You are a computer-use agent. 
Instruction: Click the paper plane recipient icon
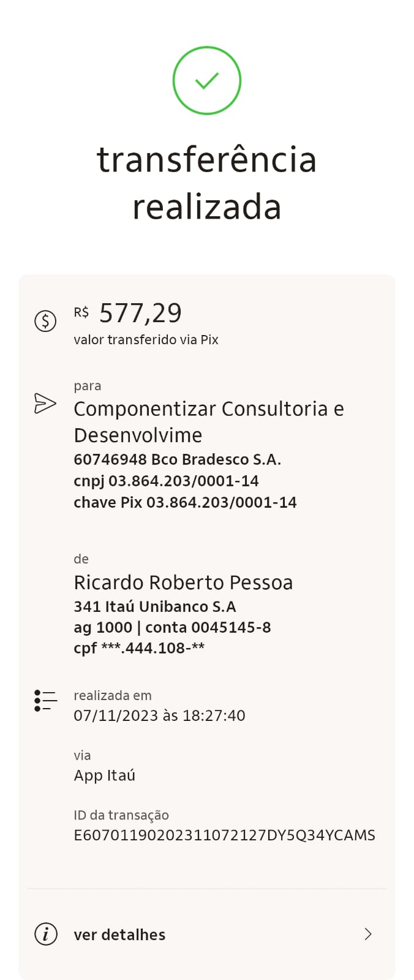point(45,404)
